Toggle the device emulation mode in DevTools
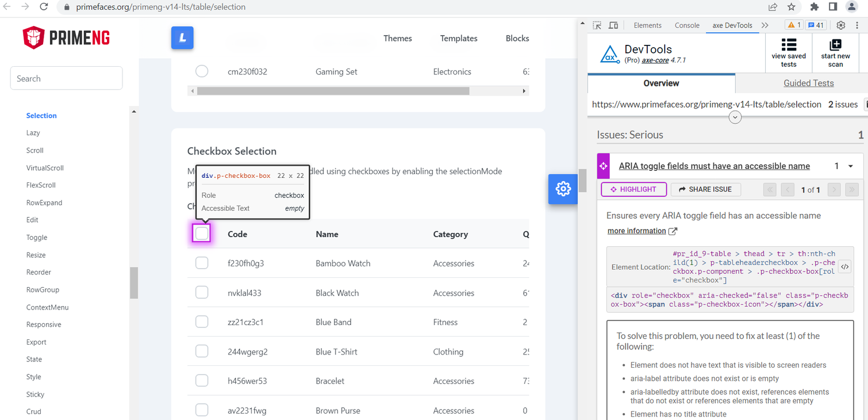 [613, 25]
